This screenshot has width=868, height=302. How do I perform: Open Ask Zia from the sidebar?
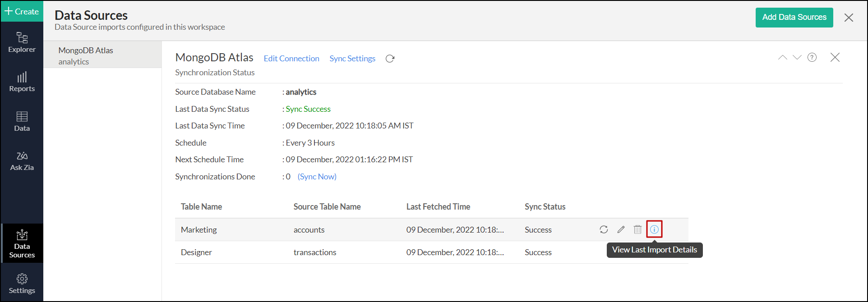click(x=22, y=161)
